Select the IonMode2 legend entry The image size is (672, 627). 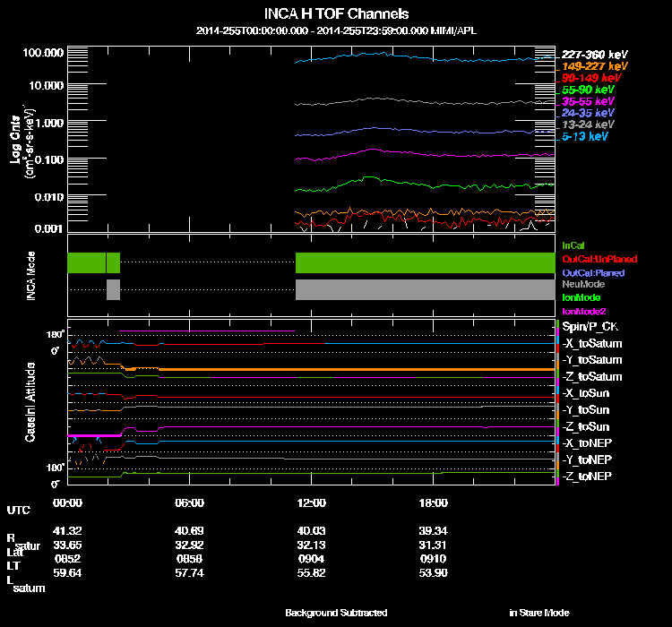pos(586,311)
